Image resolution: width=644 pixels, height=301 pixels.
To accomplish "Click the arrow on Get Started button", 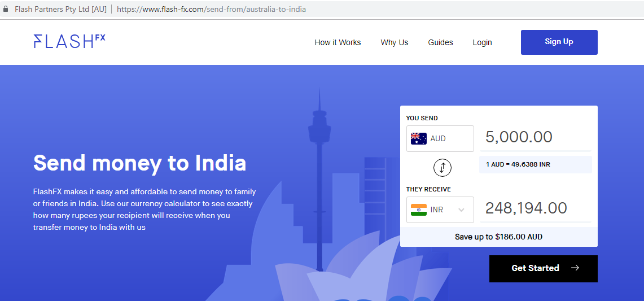I will [x=575, y=268].
